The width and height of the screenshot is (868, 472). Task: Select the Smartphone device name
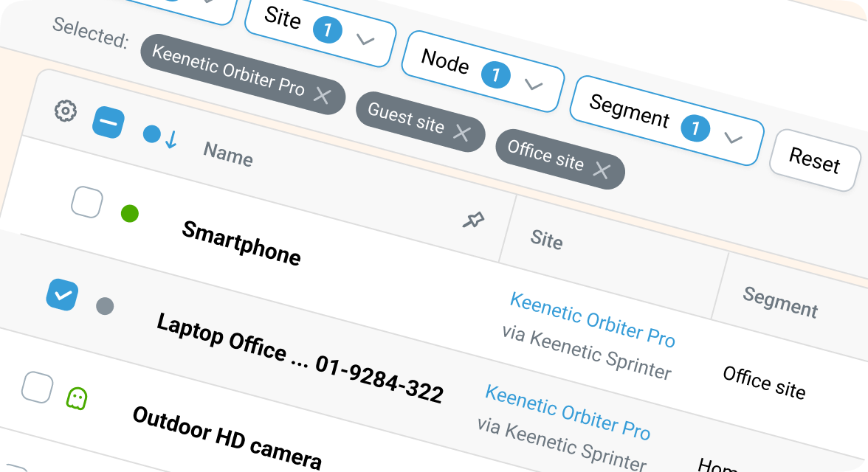pyautogui.click(x=241, y=243)
